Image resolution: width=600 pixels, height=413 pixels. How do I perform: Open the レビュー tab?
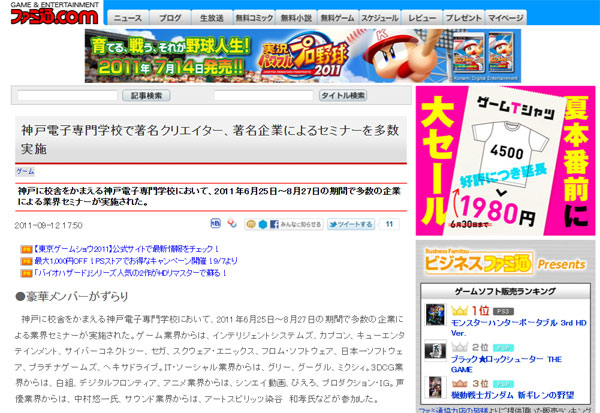[422, 18]
